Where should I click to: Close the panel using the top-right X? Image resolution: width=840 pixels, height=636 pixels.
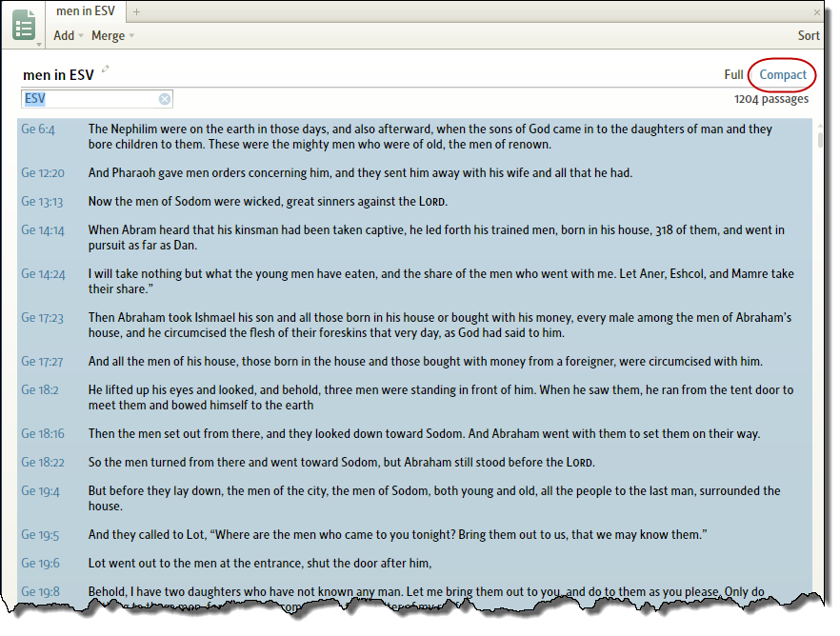pyautogui.click(x=817, y=11)
